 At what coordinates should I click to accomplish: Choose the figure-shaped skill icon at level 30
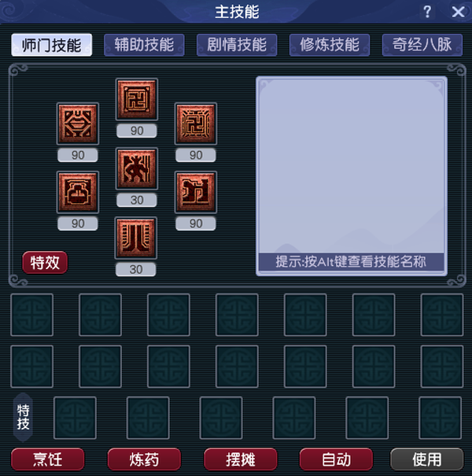(x=137, y=168)
